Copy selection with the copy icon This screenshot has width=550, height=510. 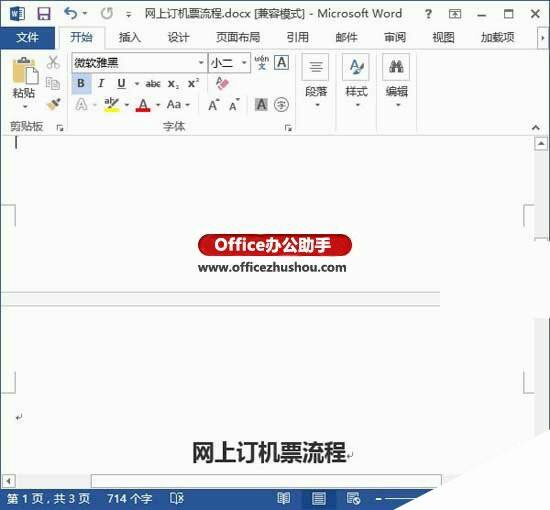[x=53, y=83]
